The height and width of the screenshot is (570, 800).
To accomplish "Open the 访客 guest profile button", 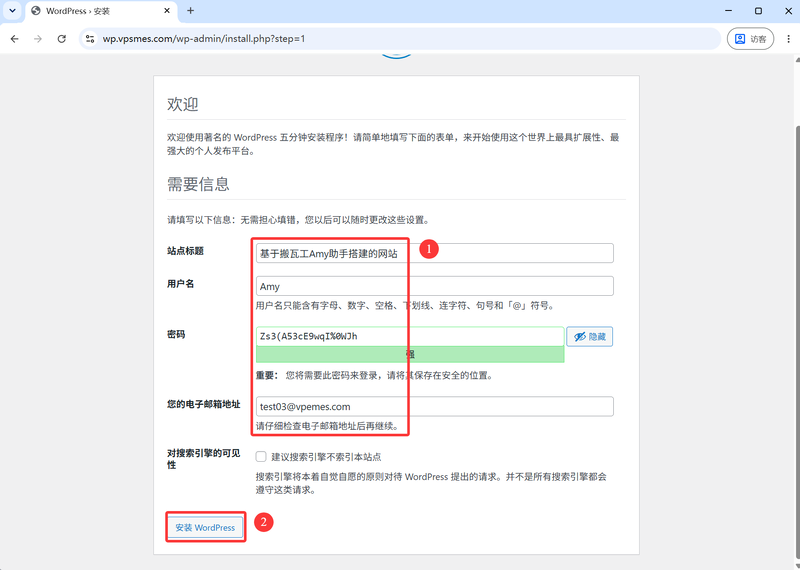I will point(750,39).
